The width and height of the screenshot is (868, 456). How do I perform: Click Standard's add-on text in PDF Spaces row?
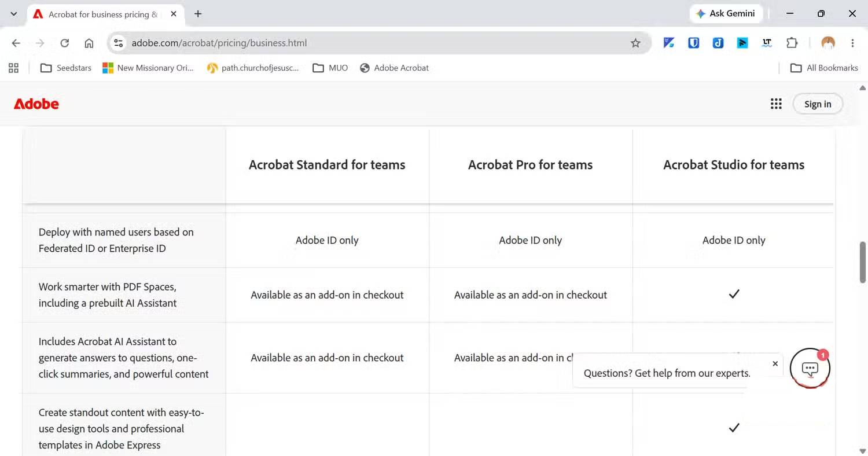[x=327, y=295]
